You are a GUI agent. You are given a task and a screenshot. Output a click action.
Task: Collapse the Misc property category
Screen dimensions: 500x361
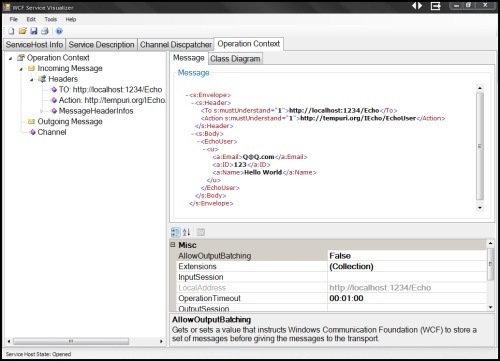point(173,245)
